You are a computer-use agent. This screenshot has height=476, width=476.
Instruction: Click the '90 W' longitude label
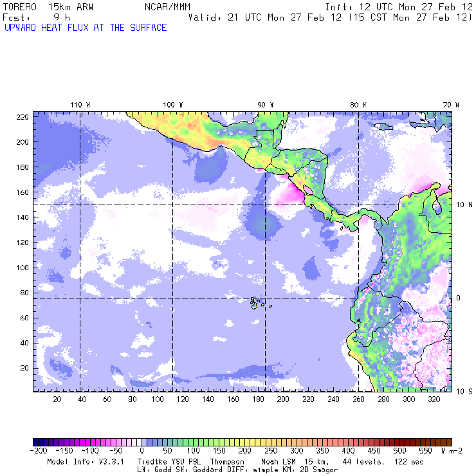(266, 105)
